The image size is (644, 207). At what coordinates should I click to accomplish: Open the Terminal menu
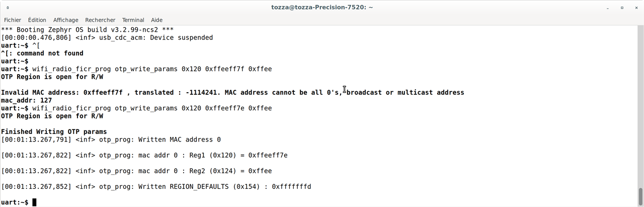pyautogui.click(x=133, y=20)
